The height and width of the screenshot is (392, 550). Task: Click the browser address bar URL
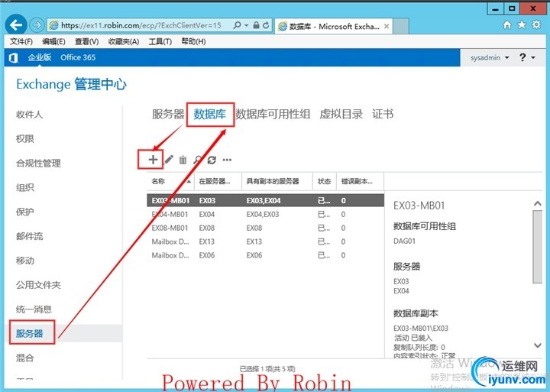click(141, 25)
